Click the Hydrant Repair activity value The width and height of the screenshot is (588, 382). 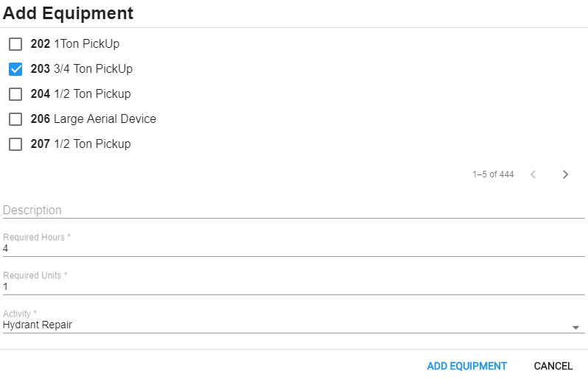(38, 325)
